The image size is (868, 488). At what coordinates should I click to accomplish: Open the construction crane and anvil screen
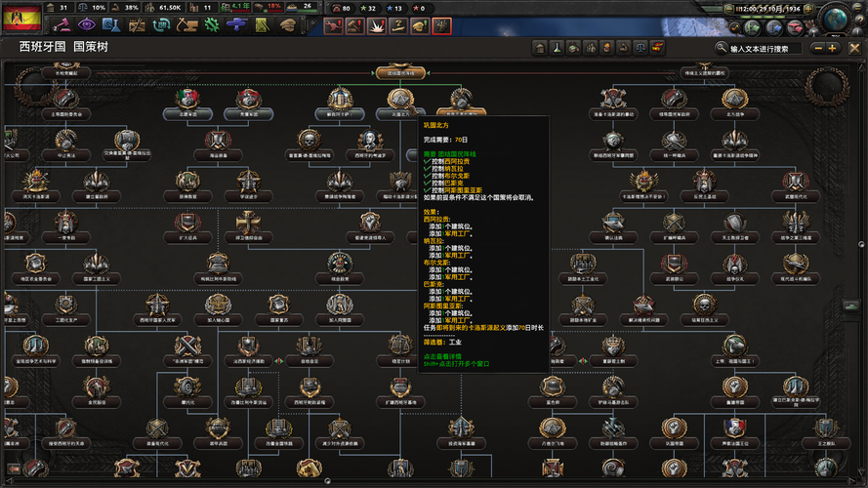(186, 25)
